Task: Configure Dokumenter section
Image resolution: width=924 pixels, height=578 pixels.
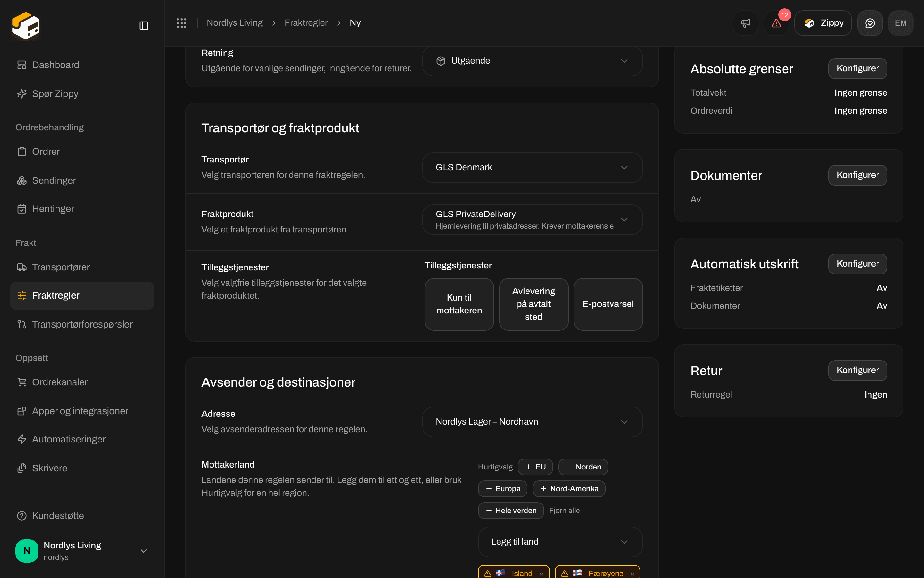Action: (858, 175)
